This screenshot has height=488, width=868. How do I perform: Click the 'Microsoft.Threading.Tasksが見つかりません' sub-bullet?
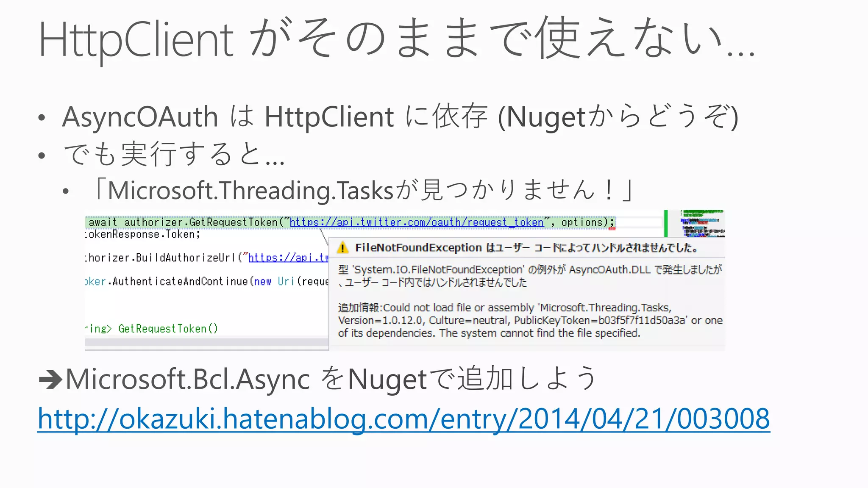click(364, 190)
